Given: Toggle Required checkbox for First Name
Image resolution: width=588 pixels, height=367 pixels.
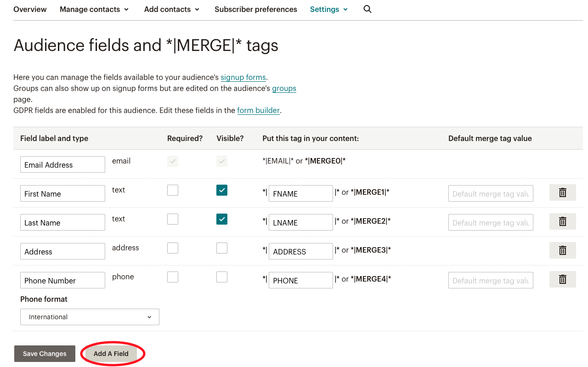Looking at the screenshot, I should [x=173, y=190].
